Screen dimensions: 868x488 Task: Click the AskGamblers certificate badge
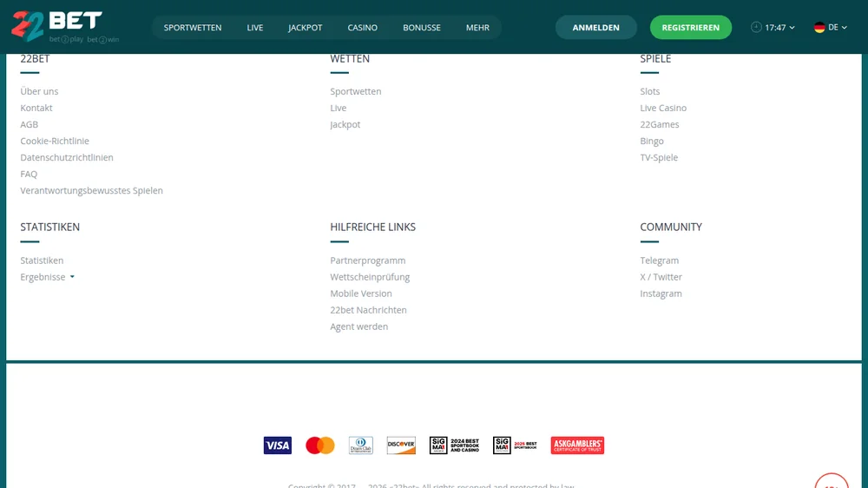click(x=577, y=445)
